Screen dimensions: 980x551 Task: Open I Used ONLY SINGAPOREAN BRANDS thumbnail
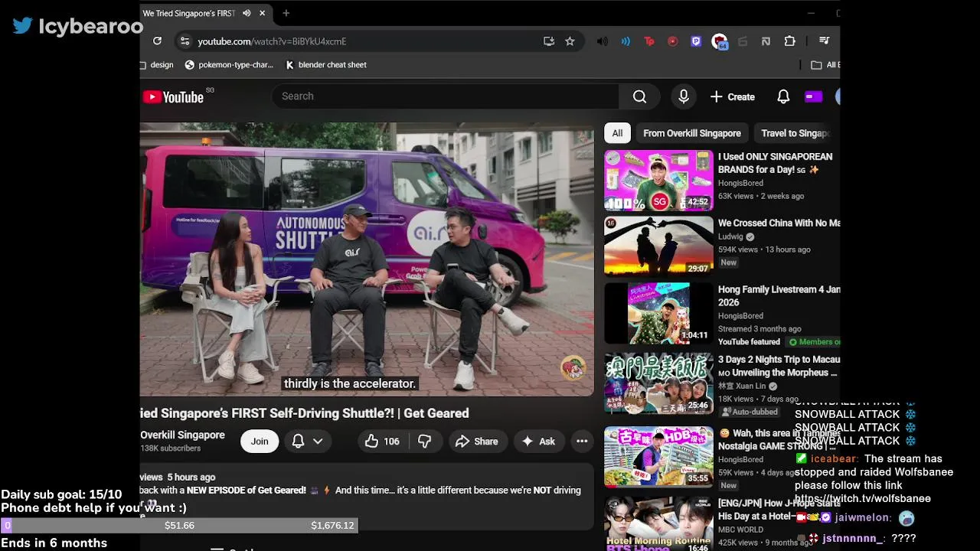click(658, 180)
